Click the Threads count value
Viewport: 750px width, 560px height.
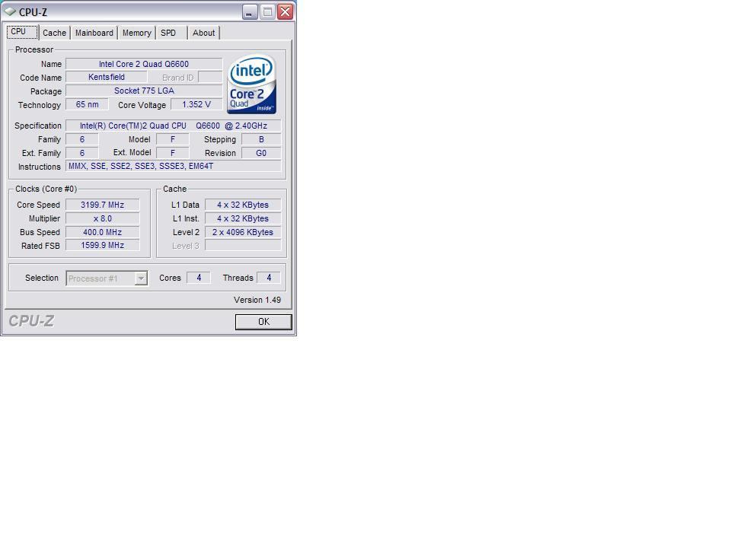pos(269,278)
